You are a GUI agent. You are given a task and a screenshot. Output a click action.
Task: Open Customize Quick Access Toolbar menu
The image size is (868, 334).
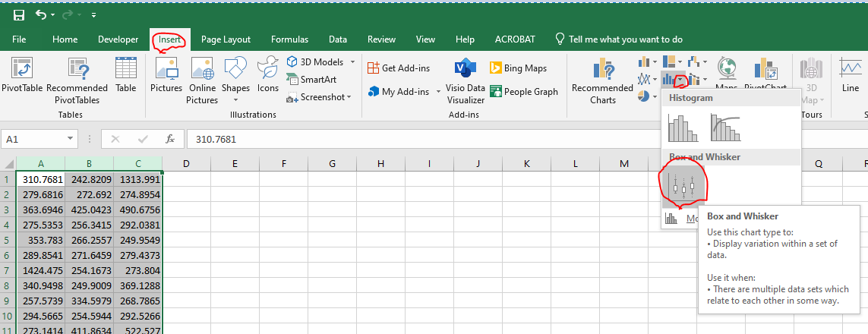(x=93, y=15)
